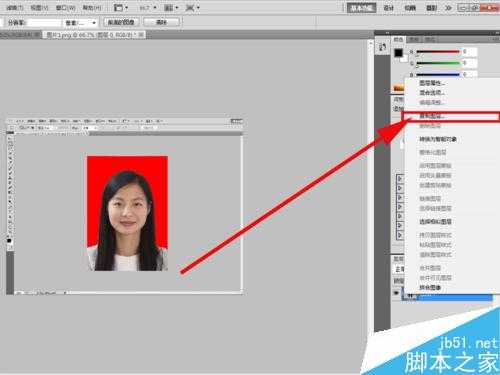This screenshot has height=375, width=500.
Task: Expand the topmost adjustment preset triangle
Action: point(400,179)
